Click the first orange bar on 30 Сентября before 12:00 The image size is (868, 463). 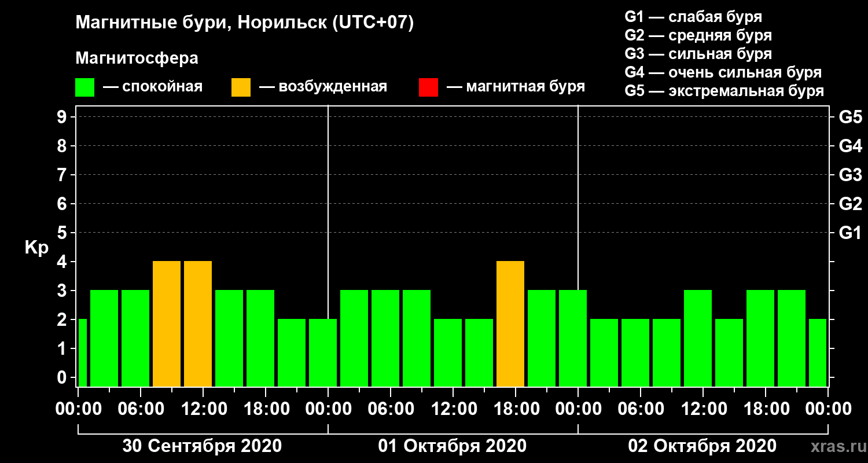[167, 324]
